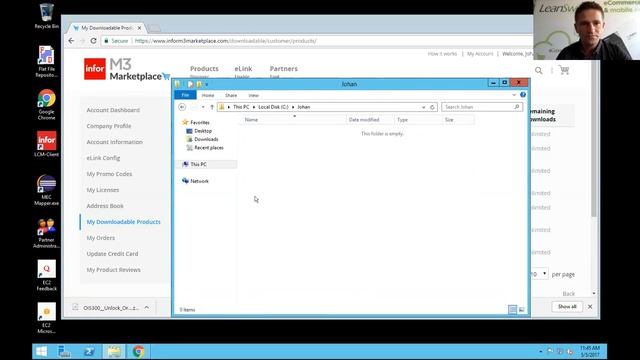
Task: Click the infor M3 Marketplace logo
Action: [x=127, y=69]
